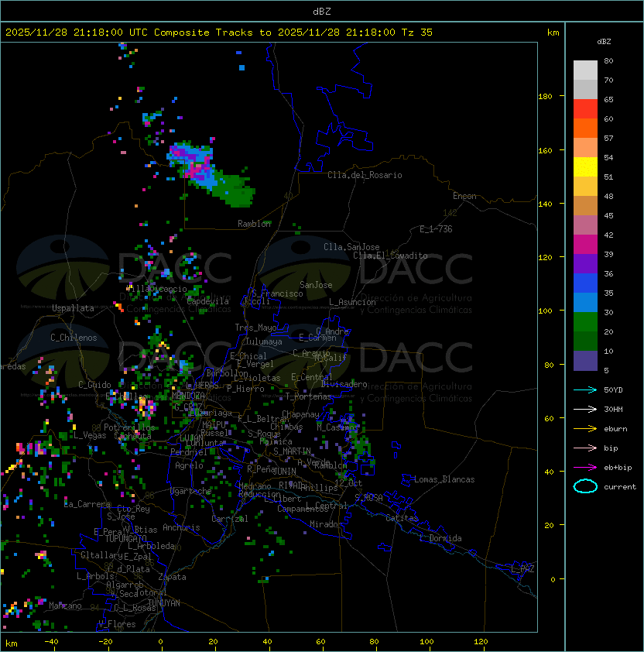Image resolution: width=644 pixels, height=652 pixels.
Task: Click the 'km' label at bottom left
Action: (12, 643)
